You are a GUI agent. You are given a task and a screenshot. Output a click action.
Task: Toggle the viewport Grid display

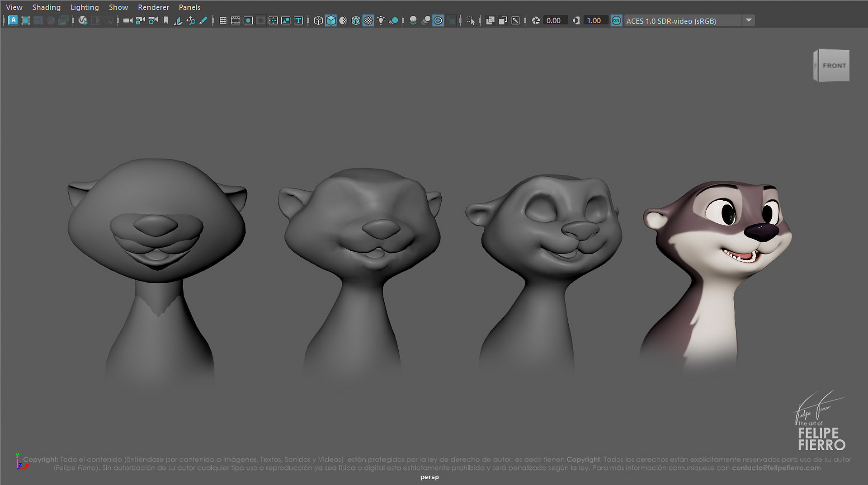pyautogui.click(x=223, y=20)
